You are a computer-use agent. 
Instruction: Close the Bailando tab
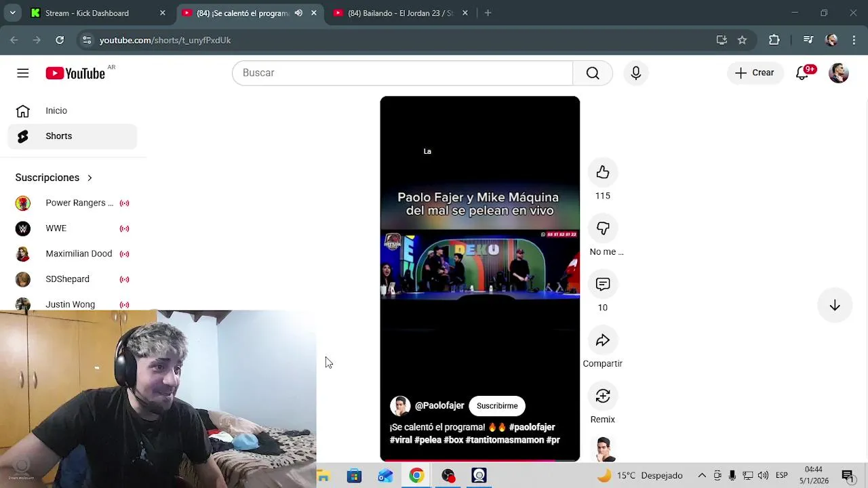(465, 13)
